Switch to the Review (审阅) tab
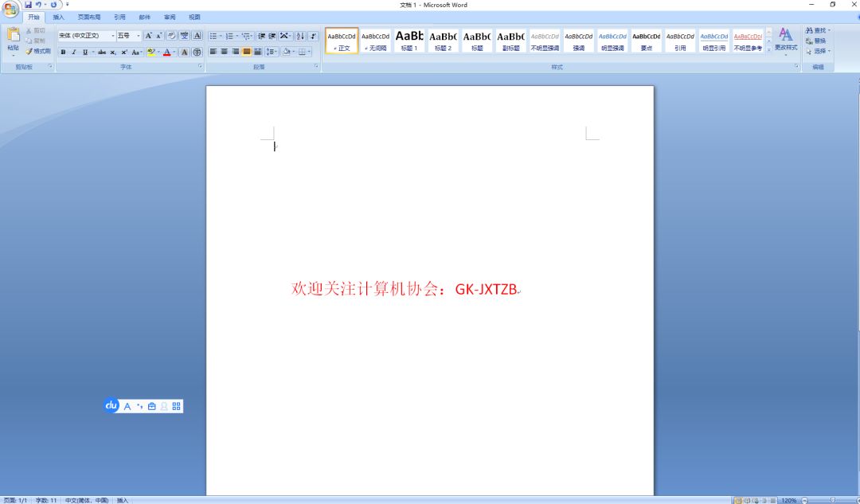The height and width of the screenshot is (504, 860). (170, 18)
